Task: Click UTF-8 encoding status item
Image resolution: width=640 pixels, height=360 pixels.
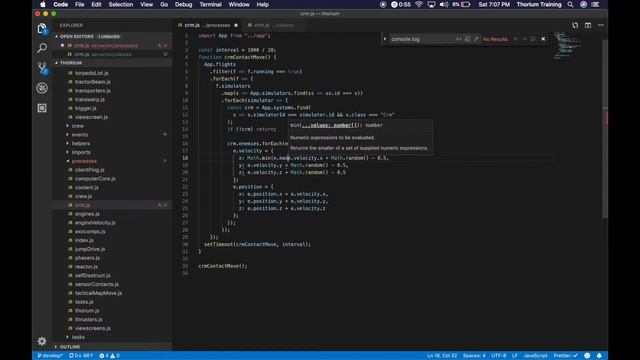Action: click(x=498, y=356)
